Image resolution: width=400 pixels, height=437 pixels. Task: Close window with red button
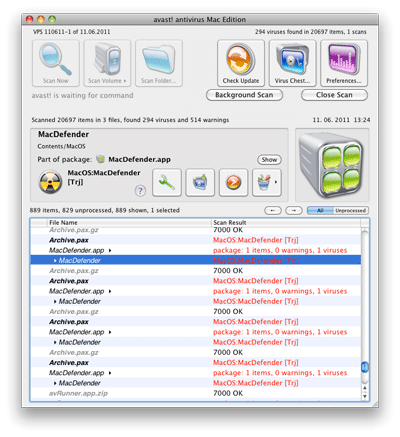tap(30, 19)
